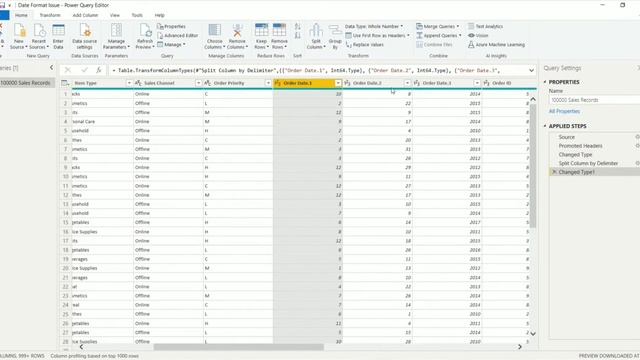Open Order Date.2 column filter dropdown
This screenshot has width=640, height=360.
click(407, 83)
